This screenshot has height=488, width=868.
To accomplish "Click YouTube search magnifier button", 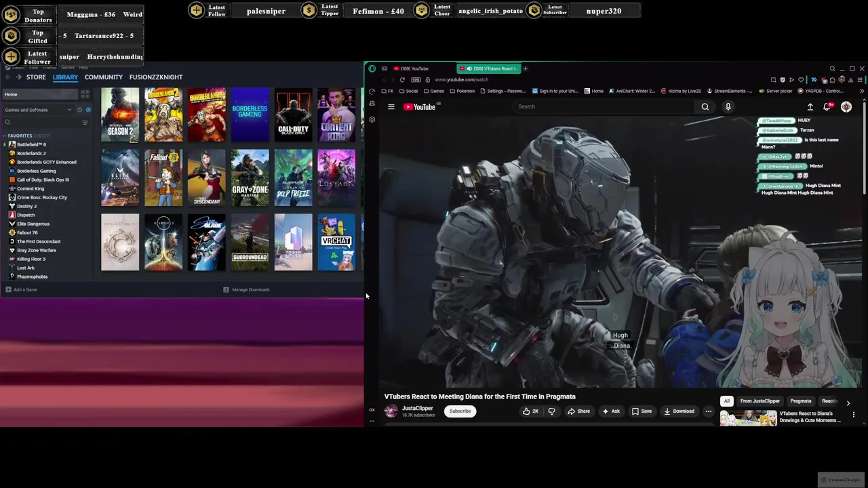I will [705, 106].
